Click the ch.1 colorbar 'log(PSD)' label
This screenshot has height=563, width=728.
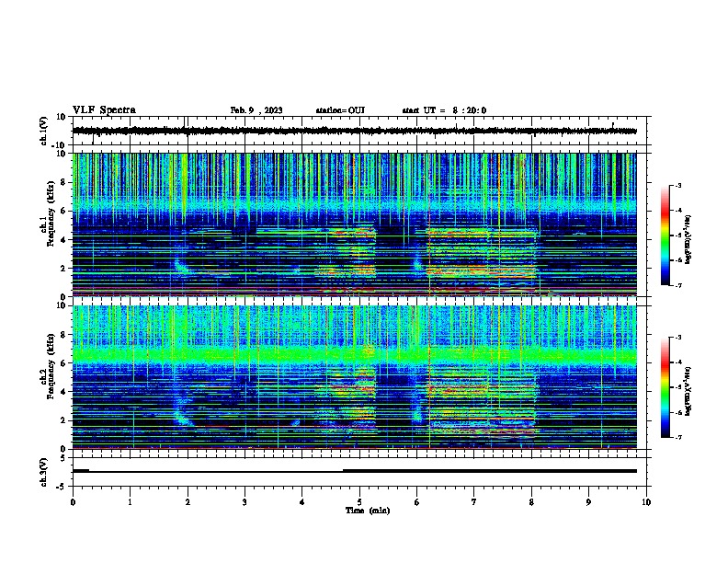688,239
